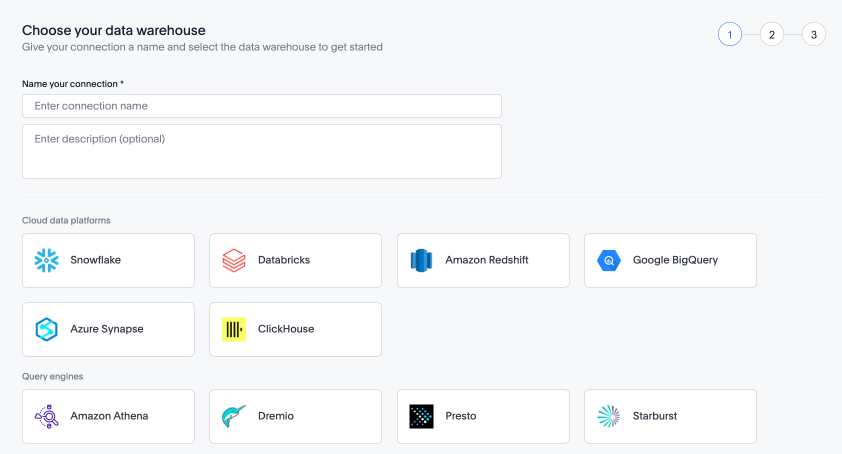Choose the Starburst engine label

[655, 416]
